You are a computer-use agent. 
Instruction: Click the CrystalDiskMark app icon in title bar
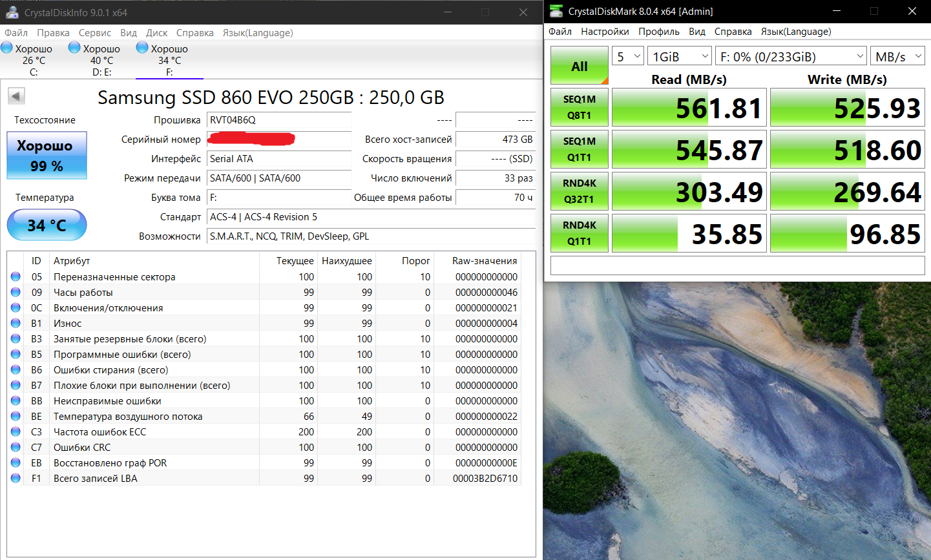(556, 11)
